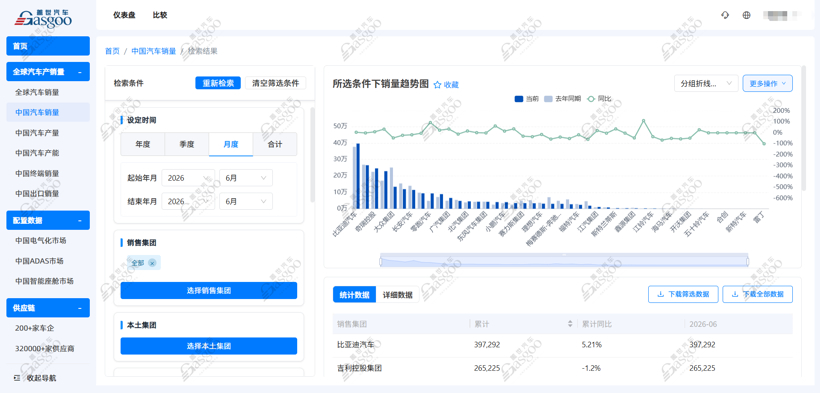Click the 收藏 star icon
This screenshot has height=393, width=820.
click(438, 85)
